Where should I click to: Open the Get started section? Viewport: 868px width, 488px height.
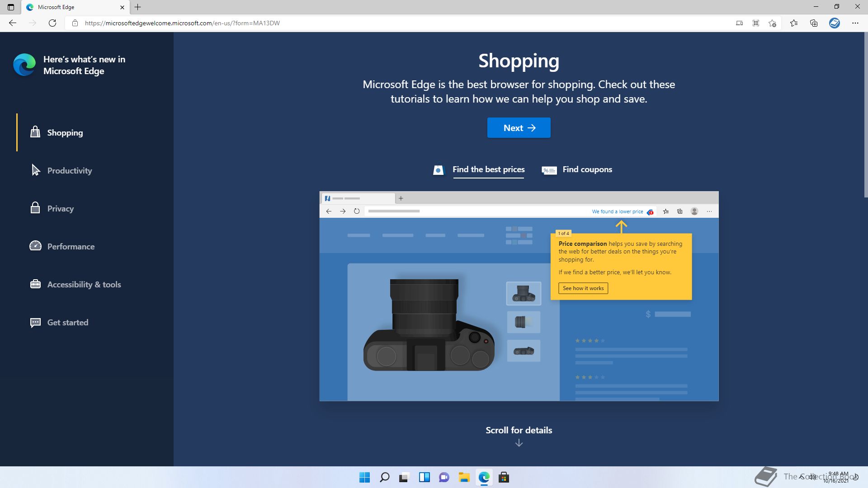(x=68, y=322)
